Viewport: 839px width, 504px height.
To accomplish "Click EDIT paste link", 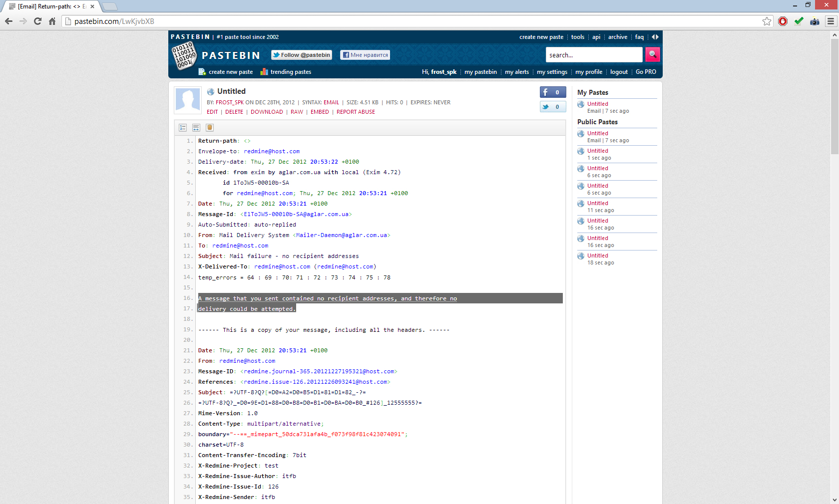I will [212, 112].
